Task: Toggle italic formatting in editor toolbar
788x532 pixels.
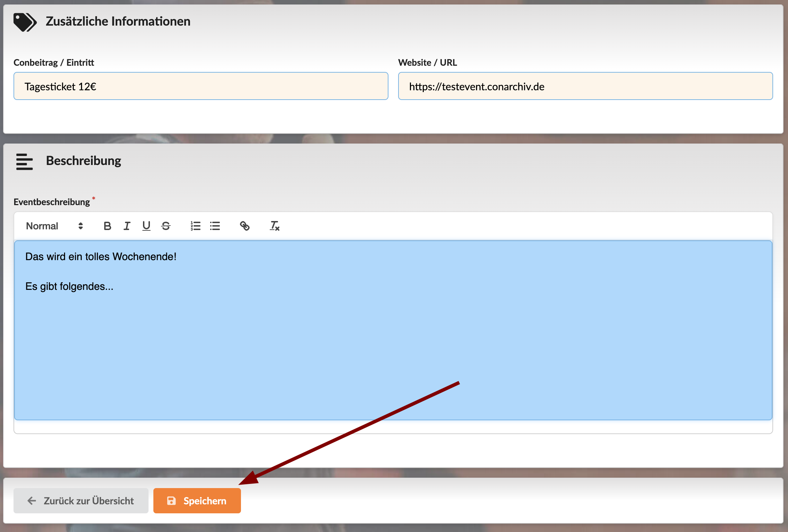Action: pos(127,226)
